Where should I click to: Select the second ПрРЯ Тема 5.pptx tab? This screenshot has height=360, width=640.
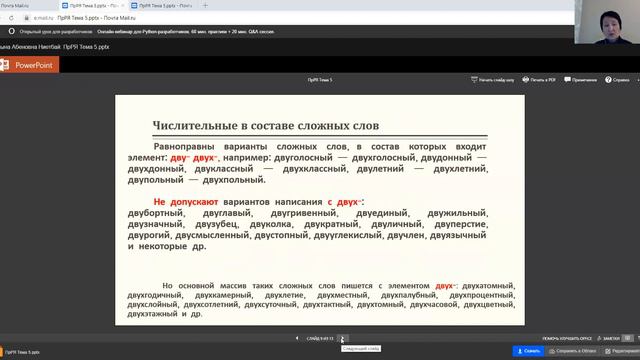(x=162, y=6)
